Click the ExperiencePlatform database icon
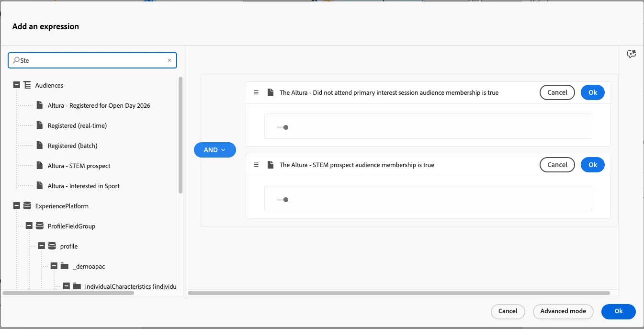The height and width of the screenshot is (329, 644). (27, 206)
